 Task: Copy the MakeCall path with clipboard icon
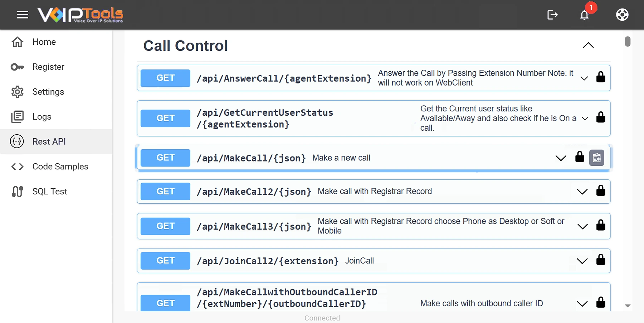pos(597,158)
